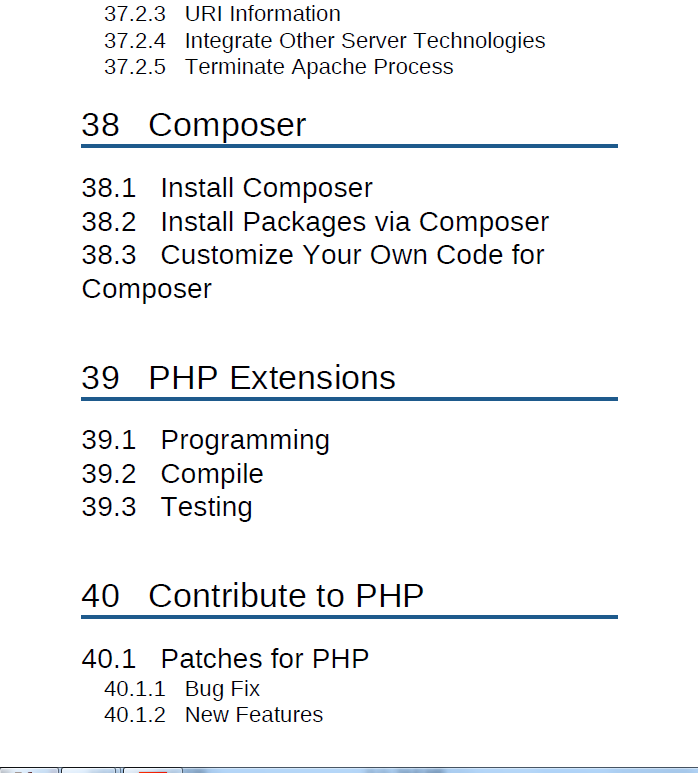This screenshot has width=698, height=773.
Task: Open section 37.2.5 Terminate Apache Process
Action: [x=279, y=67]
